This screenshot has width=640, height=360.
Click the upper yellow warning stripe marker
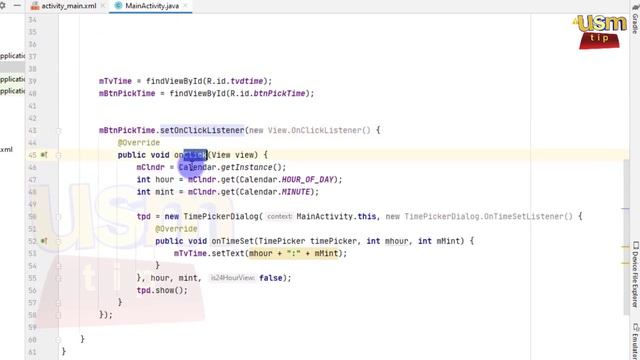625,247
